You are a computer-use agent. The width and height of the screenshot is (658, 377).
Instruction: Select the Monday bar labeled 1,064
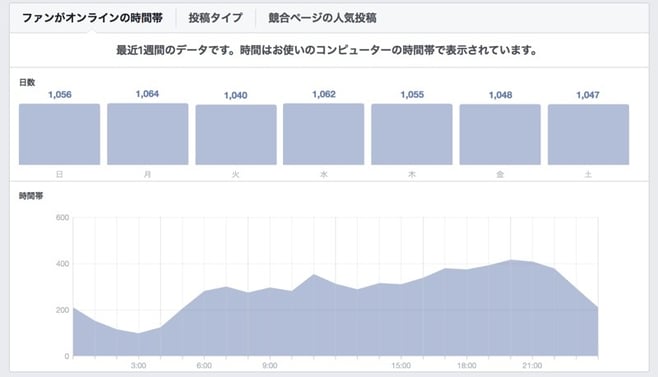[x=148, y=134]
